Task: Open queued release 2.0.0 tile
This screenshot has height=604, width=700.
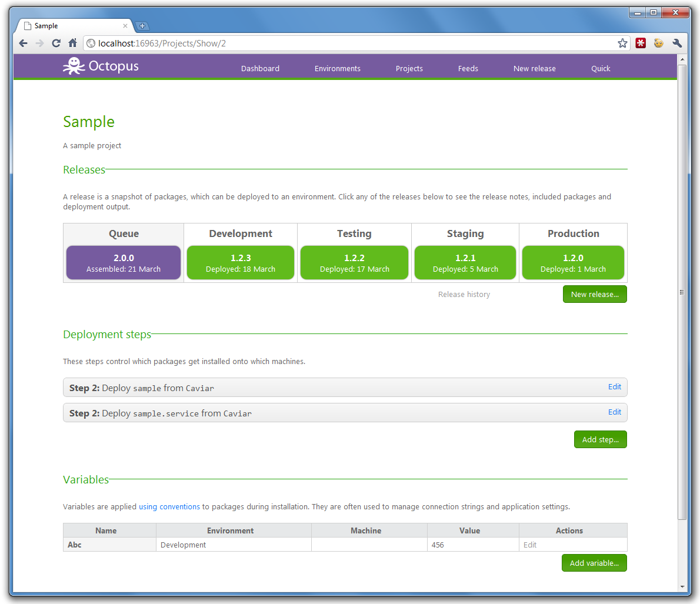Action: point(124,262)
